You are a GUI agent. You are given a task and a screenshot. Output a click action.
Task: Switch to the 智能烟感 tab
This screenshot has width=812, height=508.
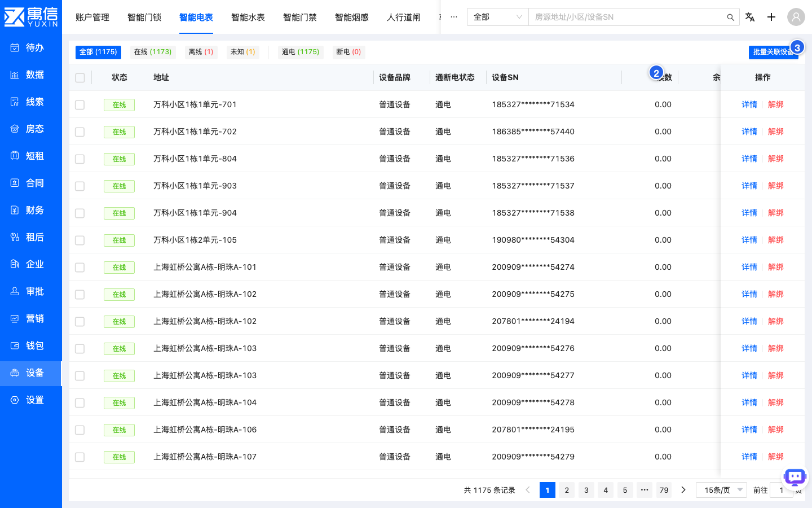click(x=352, y=17)
